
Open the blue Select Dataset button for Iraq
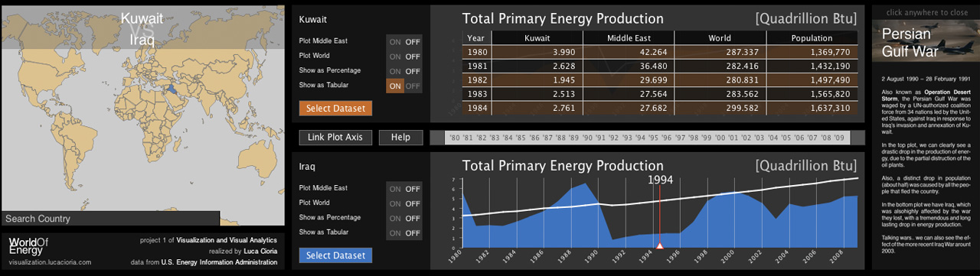tap(335, 255)
